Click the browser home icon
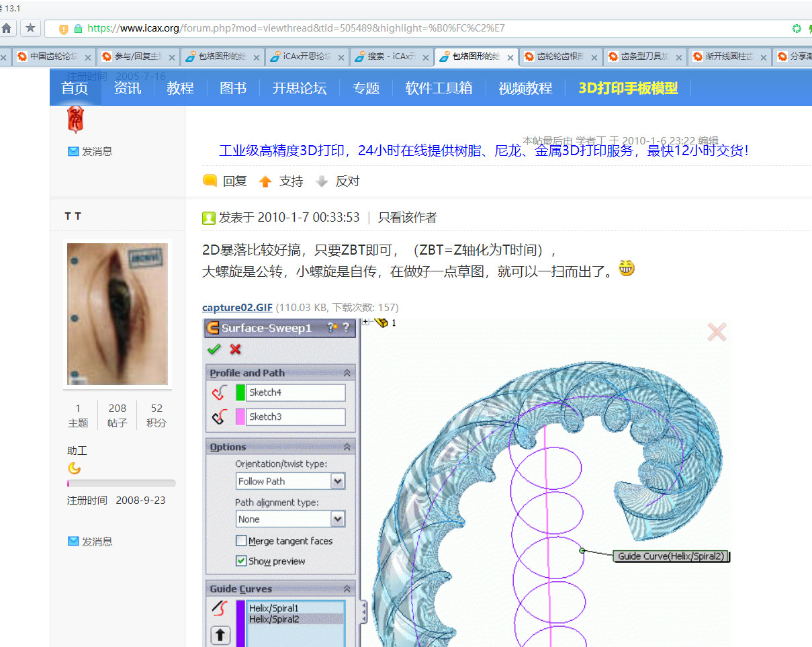Screen dimensions: 812x647 click(x=7, y=28)
